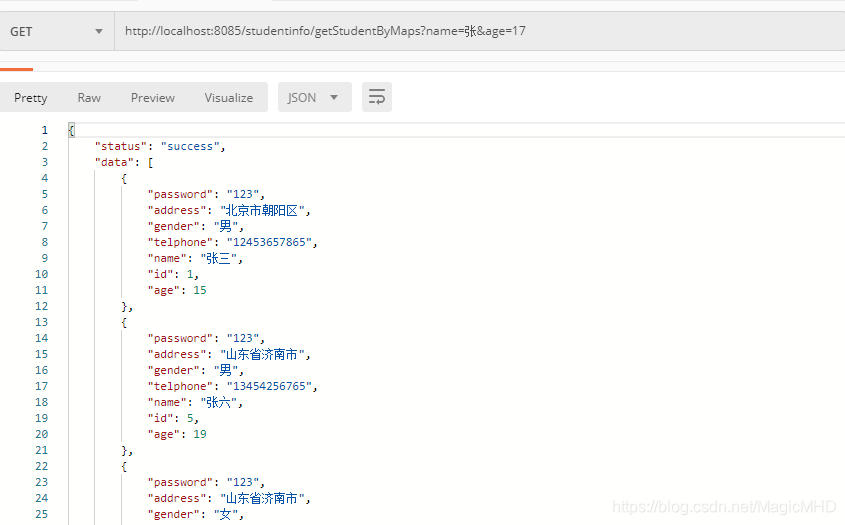845x525 pixels.
Task: Click the name value 张六
Action: (x=219, y=402)
